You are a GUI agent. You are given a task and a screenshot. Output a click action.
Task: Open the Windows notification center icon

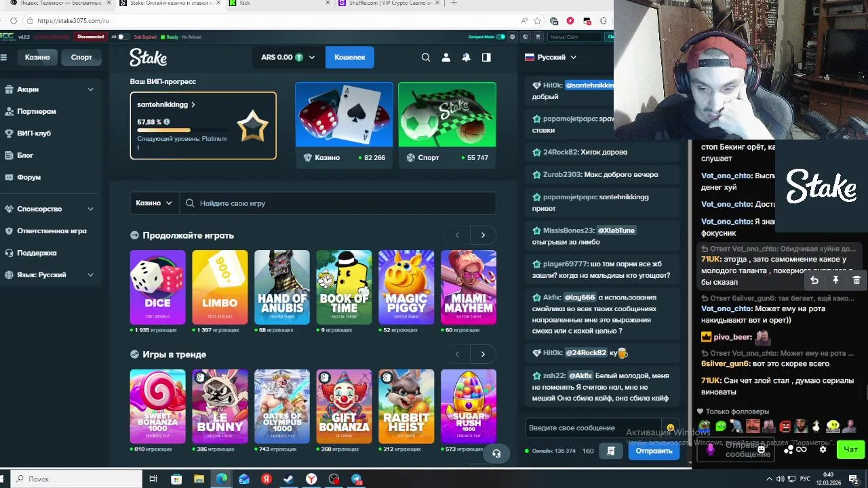pyautogui.click(x=854, y=479)
